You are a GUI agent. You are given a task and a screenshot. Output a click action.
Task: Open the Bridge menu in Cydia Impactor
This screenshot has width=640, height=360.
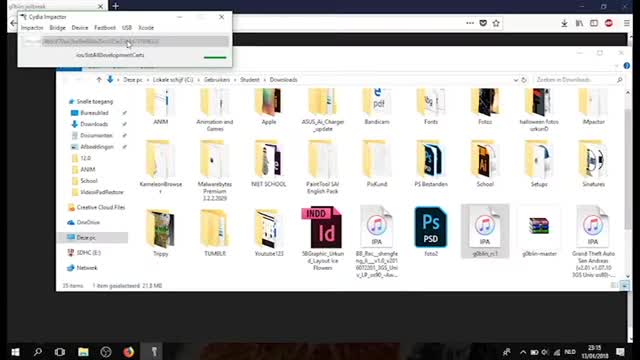[58, 28]
